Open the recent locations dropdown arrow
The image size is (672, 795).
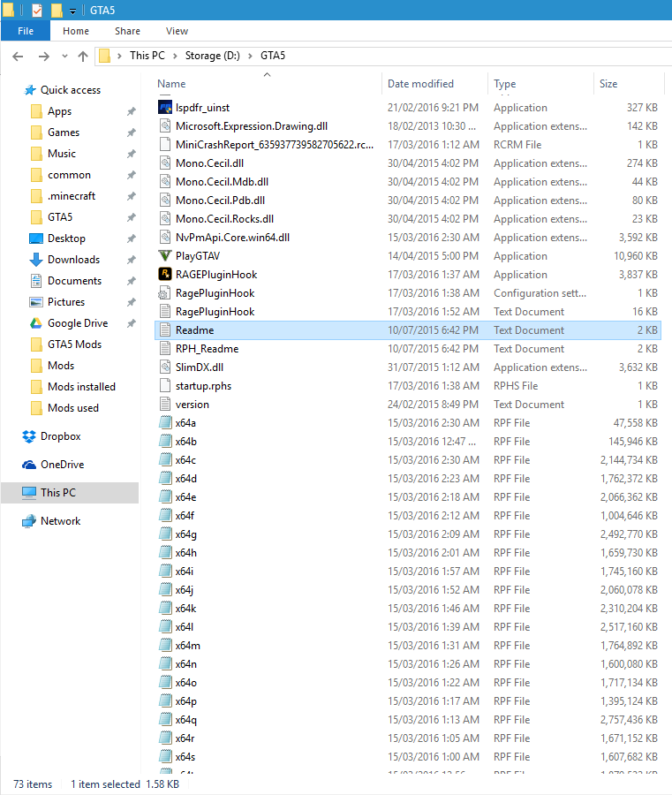point(64,57)
